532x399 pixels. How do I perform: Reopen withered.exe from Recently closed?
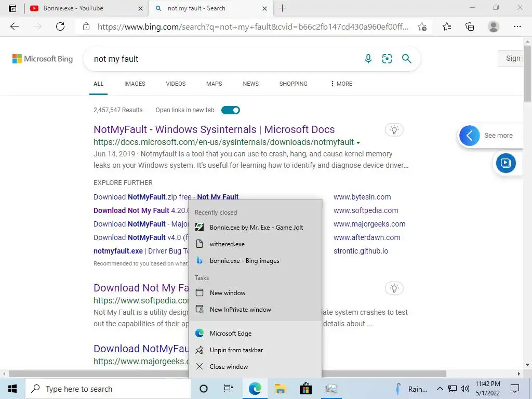point(255,244)
